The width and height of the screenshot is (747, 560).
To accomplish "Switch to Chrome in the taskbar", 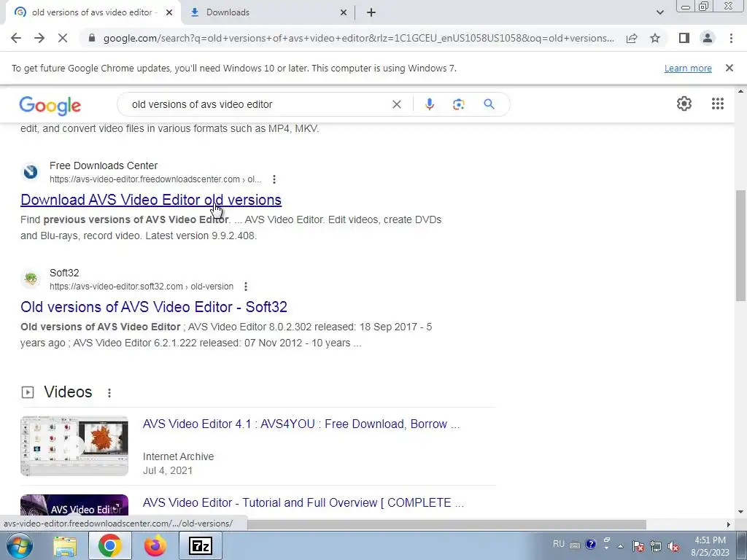I will (109, 545).
